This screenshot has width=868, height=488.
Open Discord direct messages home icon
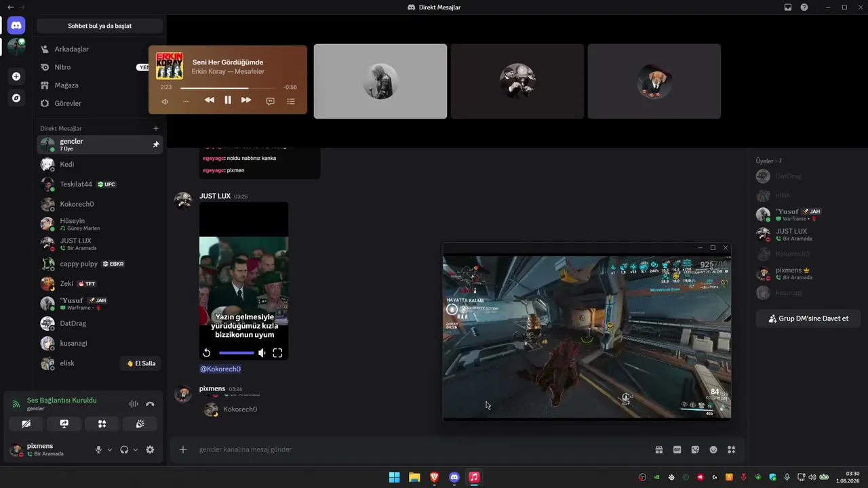click(x=16, y=26)
